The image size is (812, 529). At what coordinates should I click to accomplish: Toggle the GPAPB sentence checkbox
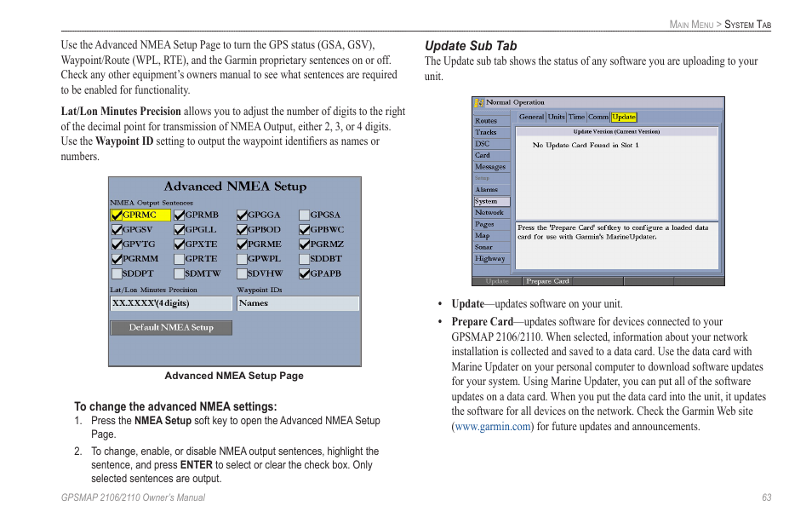[x=305, y=273]
